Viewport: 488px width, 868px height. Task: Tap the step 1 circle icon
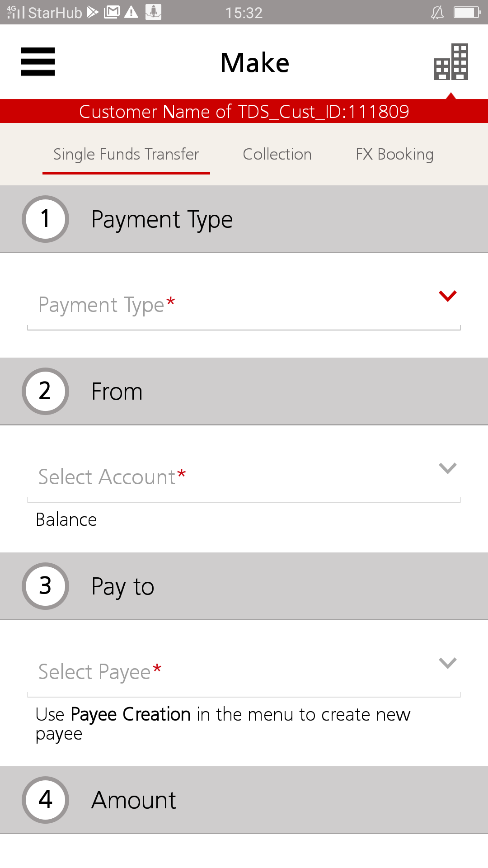(x=45, y=219)
